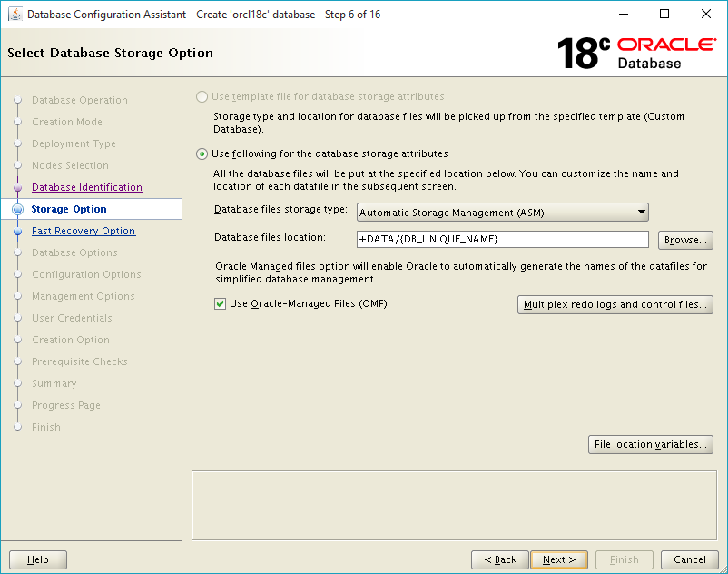The height and width of the screenshot is (574, 728).
Task: Click the Java application icon in title bar
Action: (15, 15)
